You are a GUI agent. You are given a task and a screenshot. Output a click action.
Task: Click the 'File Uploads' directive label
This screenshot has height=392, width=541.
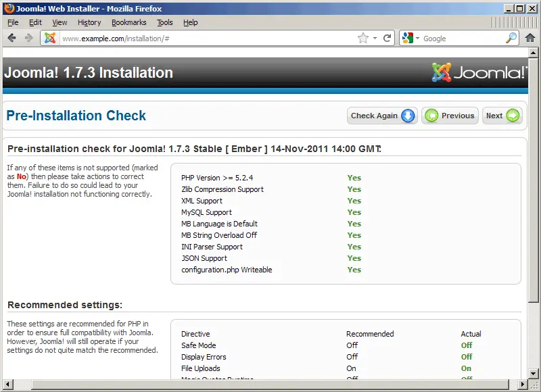[x=200, y=368]
